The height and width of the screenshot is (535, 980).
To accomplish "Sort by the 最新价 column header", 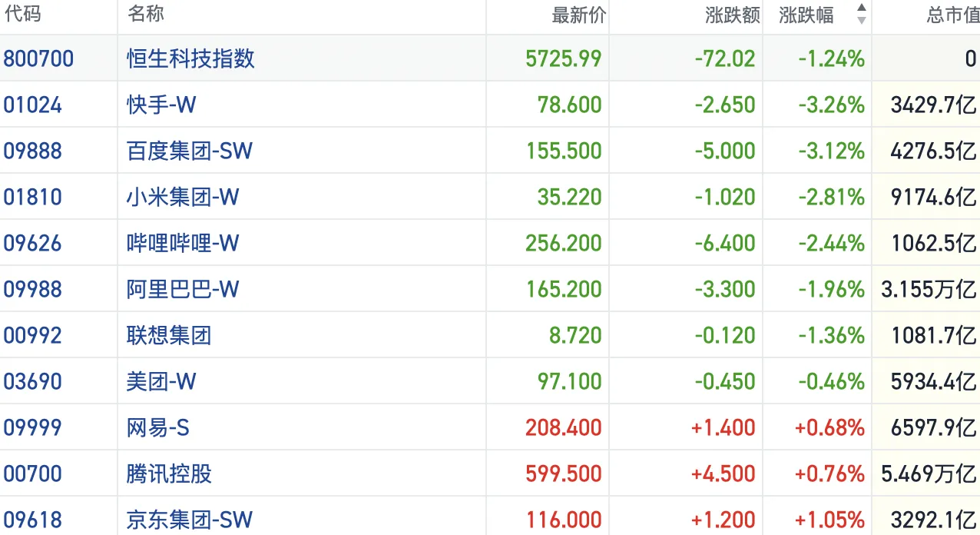I will [x=576, y=14].
